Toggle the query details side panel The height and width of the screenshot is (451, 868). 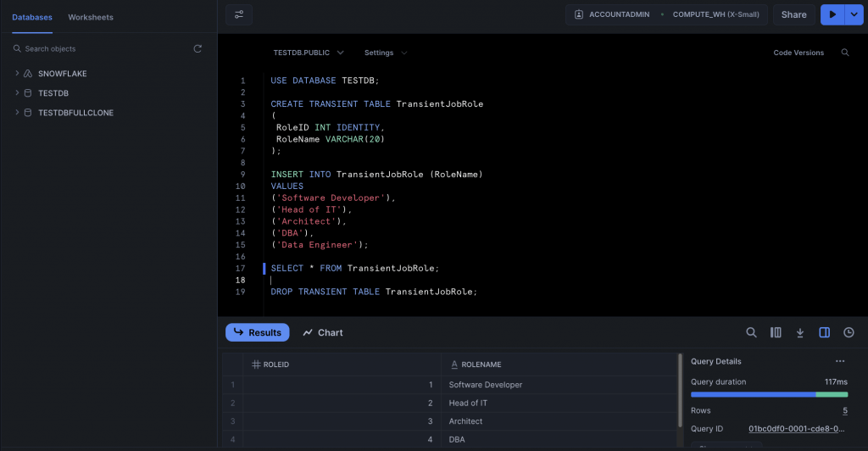coord(824,332)
